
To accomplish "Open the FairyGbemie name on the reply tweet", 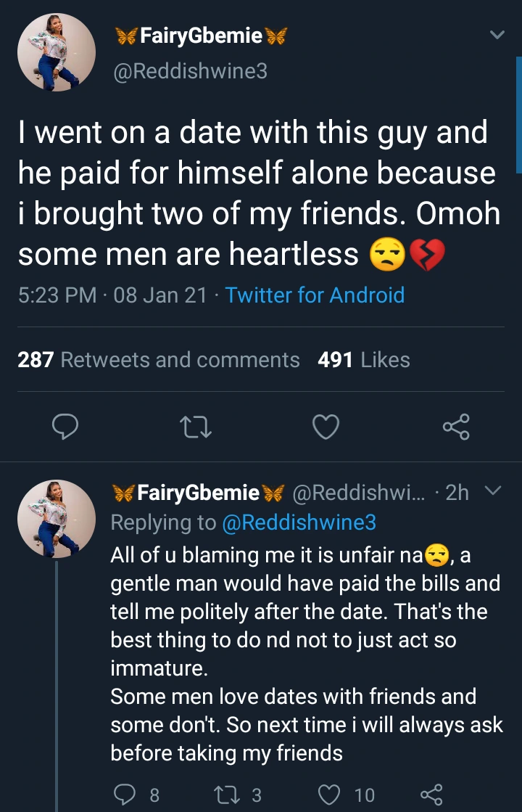I will click(x=198, y=493).
